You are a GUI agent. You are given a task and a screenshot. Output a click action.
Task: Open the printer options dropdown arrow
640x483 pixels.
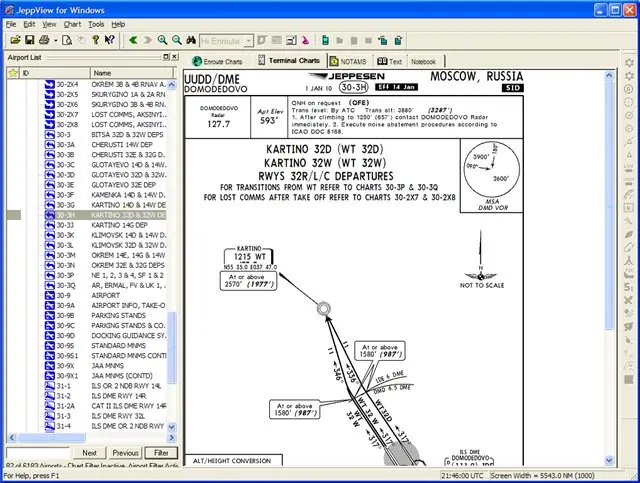coord(56,41)
